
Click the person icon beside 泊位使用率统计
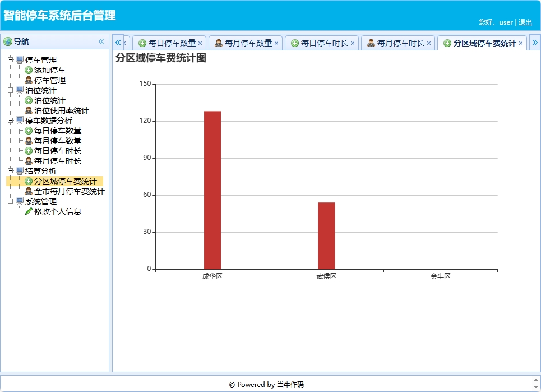point(28,110)
